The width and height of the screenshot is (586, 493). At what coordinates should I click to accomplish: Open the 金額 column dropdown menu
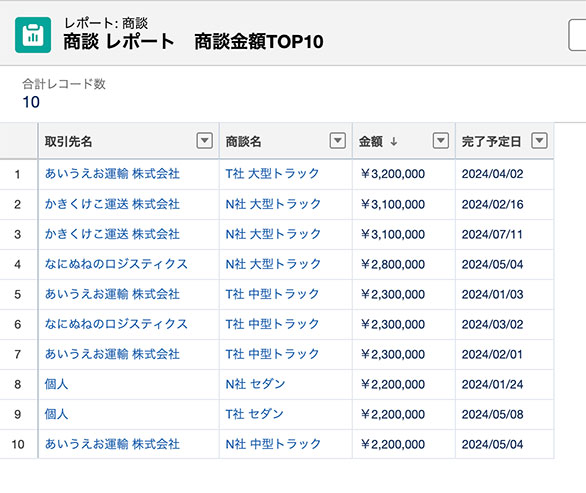click(441, 141)
